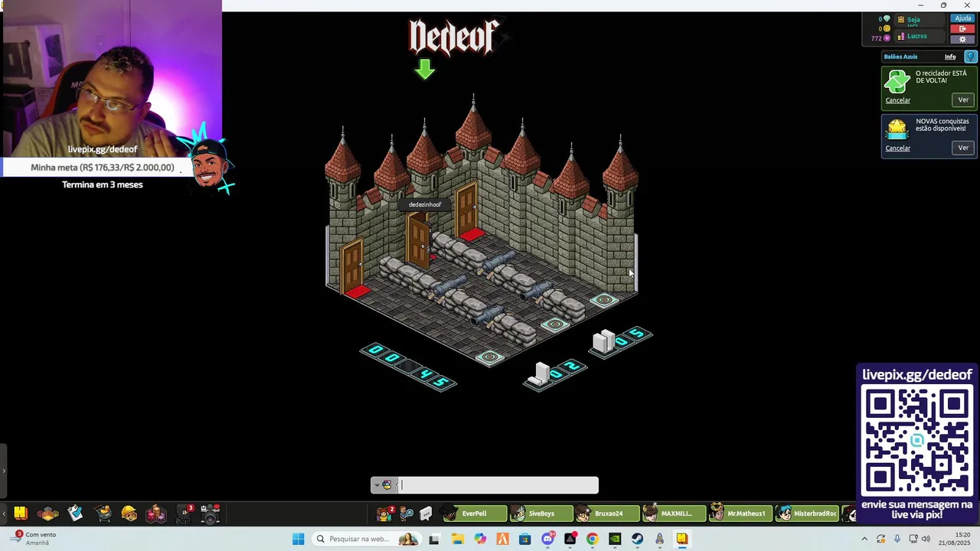Viewport: 980px width, 551px height.
Task: Click the MAXMILI... friend tab
Action: point(674,514)
